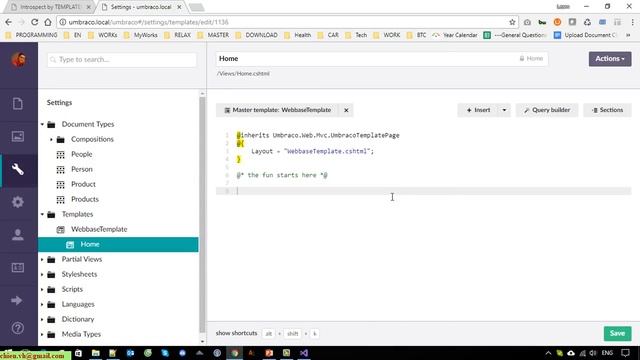Collapse the Document Types folder
Image resolution: width=640 pixels, height=360 pixels.
coord(42,124)
